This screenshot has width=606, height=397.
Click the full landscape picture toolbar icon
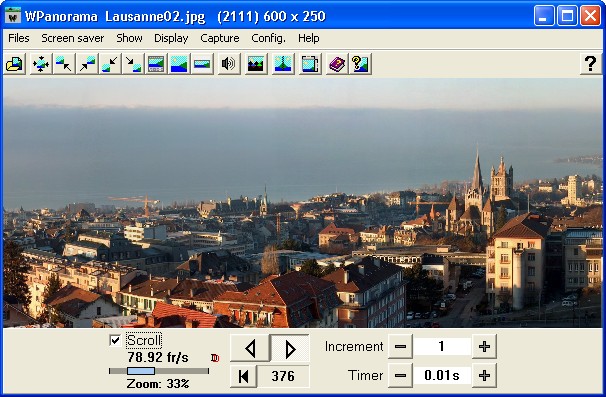point(179,64)
